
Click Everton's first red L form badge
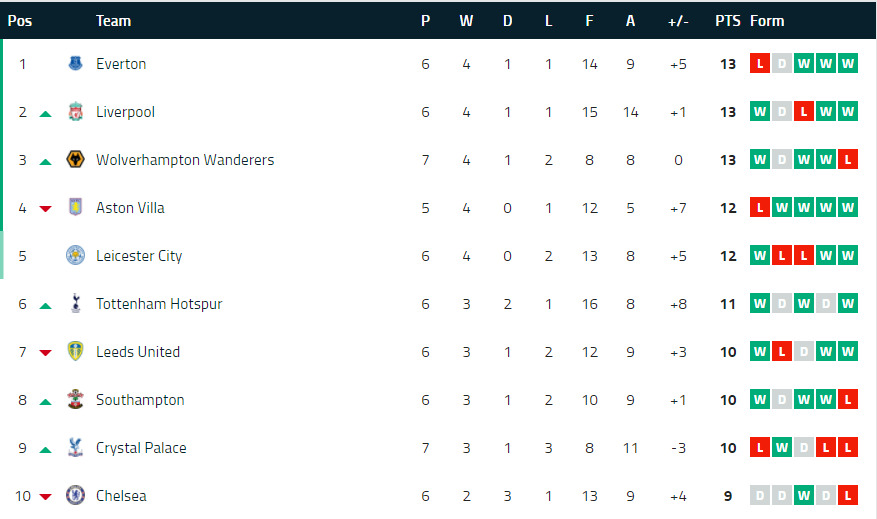click(760, 64)
